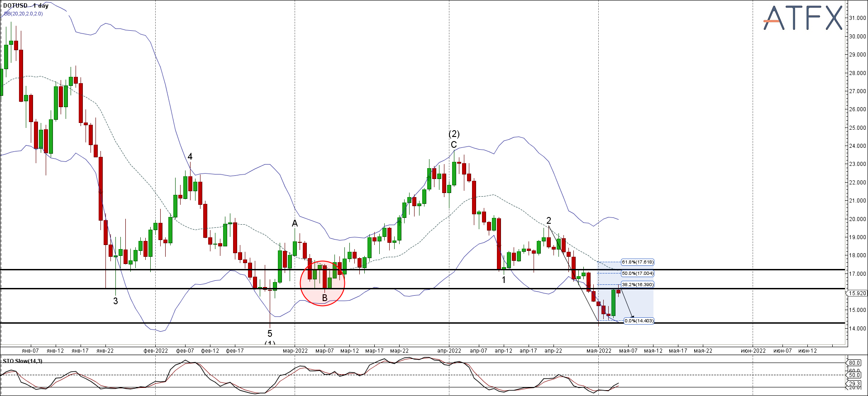This screenshot has height=396, width=868.
Task: Click the янв-07 date label
Action: pos(30,351)
